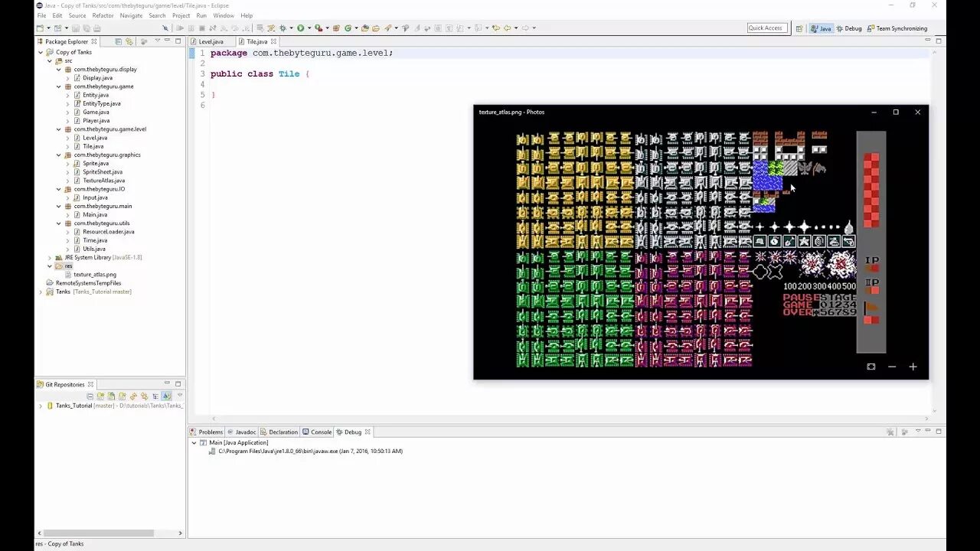Expand Tanks_Tutorial Git repository
The height and width of the screenshot is (551, 980).
click(41, 406)
